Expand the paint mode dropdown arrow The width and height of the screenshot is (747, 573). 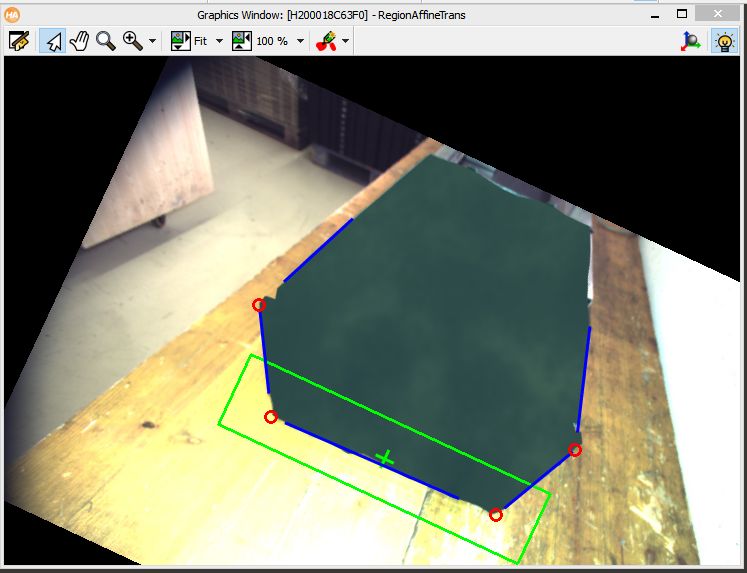click(x=346, y=41)
